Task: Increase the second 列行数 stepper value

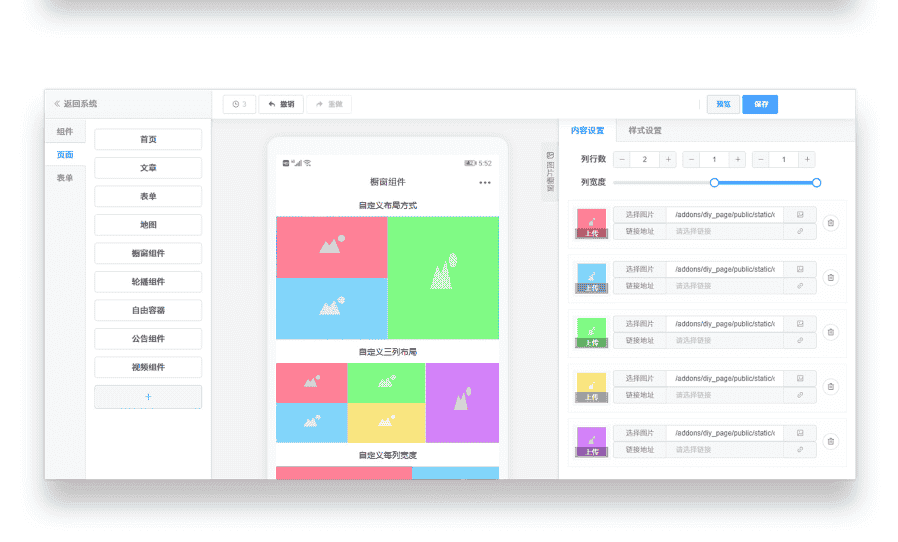Action: pyautogui.click(x=738, y=159)
